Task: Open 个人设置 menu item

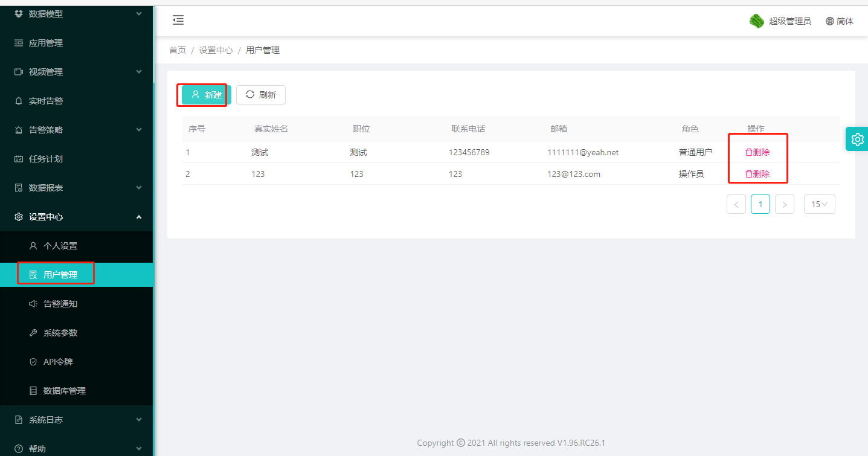Action: [x=60, y=246]
